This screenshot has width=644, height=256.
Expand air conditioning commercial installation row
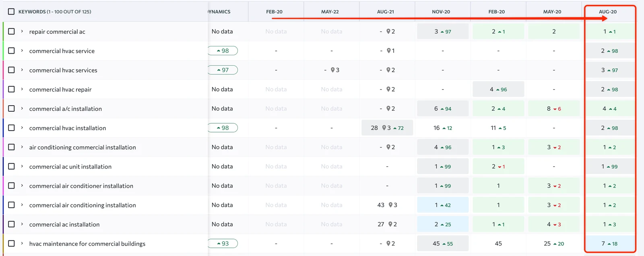click(x=22, y=147)
